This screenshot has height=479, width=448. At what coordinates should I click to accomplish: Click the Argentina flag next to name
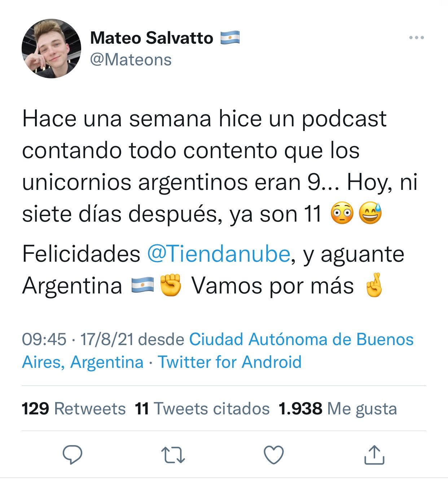click(230, 38)
